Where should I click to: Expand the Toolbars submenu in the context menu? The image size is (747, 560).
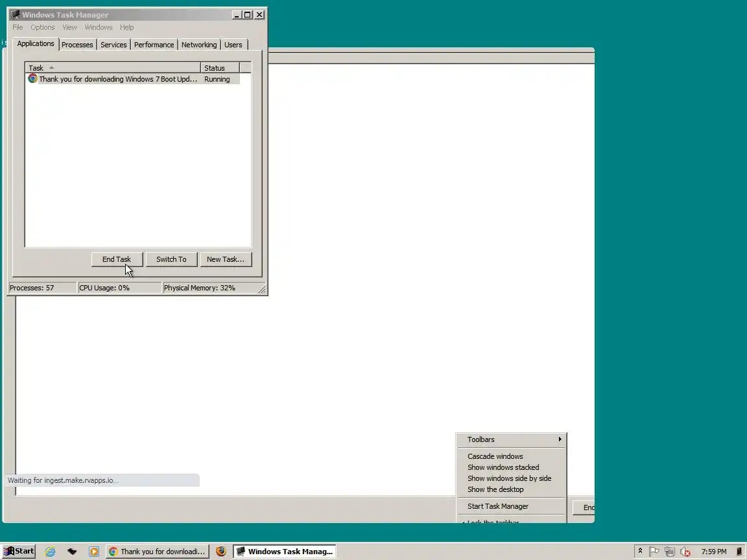[512, 439]
